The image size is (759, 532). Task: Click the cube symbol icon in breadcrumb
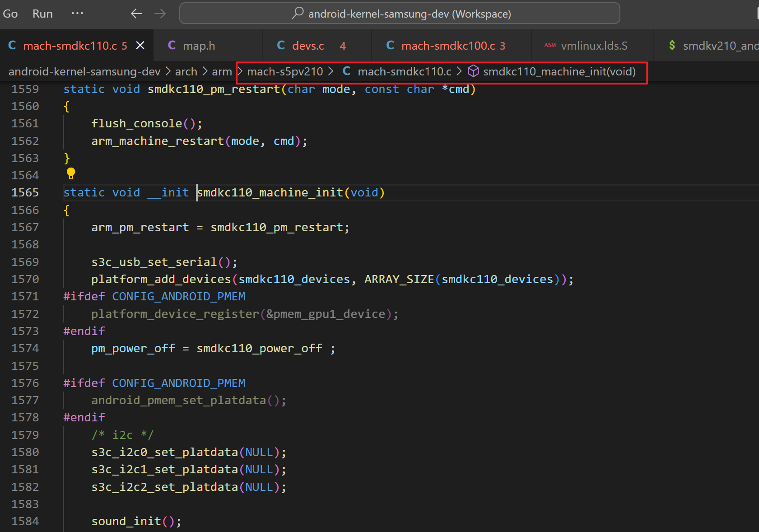pyautogui.click(x=473, y=71)
